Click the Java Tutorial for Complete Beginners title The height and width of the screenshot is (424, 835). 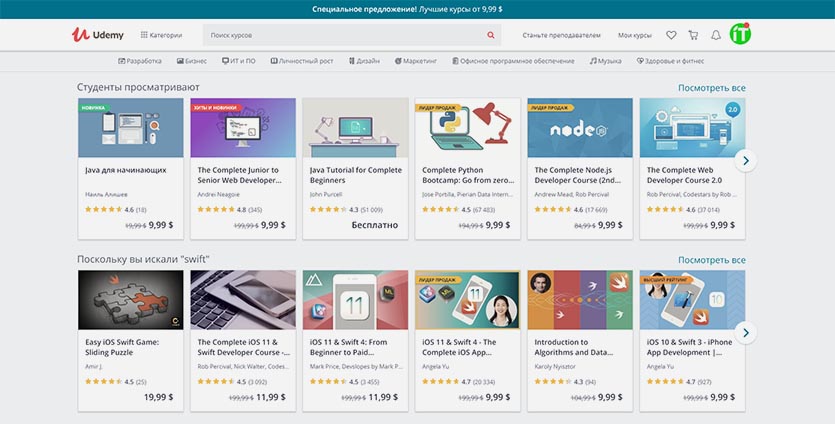click(x=356, y=175)
